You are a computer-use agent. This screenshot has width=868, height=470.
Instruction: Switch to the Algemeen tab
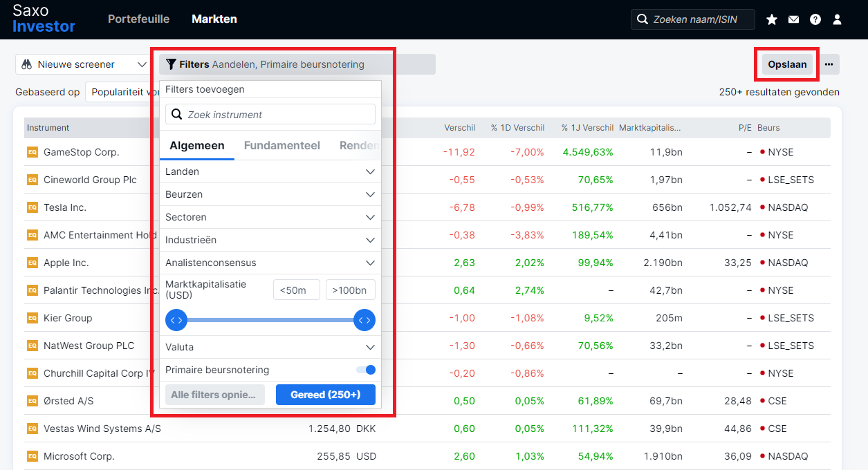(x=197, y=146)
